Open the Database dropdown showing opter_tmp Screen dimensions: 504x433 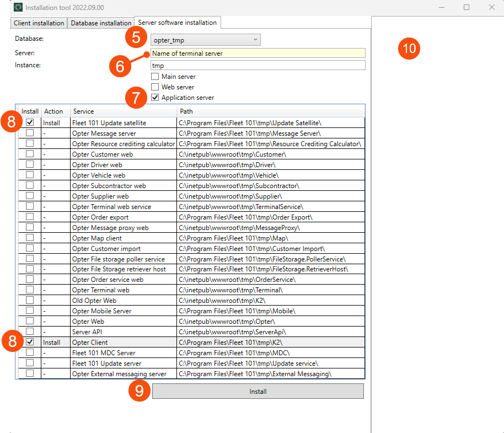[x=205, y=40]
